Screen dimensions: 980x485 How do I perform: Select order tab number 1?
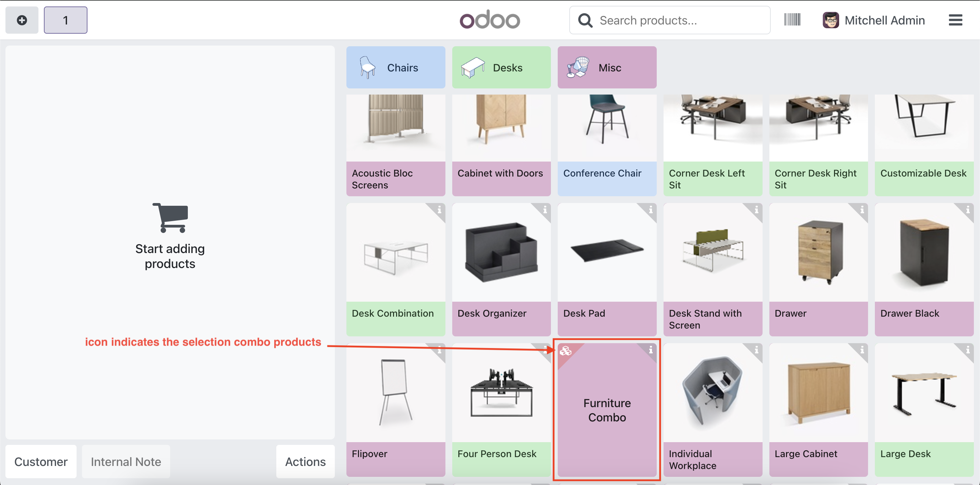pos(65,20)
